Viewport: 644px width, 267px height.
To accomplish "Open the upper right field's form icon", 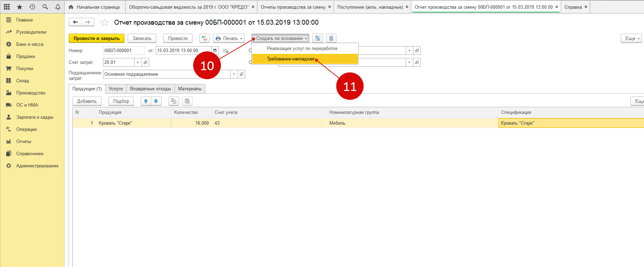I will click(417, 51).
